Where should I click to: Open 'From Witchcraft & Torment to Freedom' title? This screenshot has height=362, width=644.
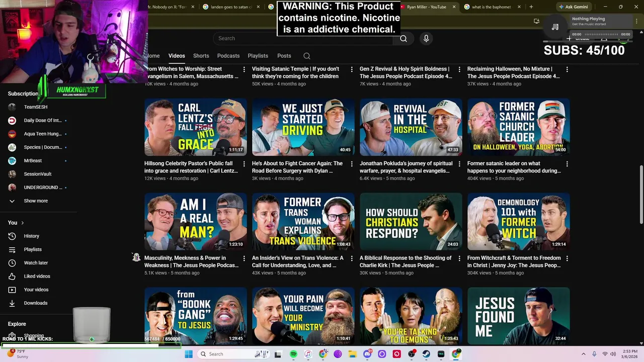(514, 261)
